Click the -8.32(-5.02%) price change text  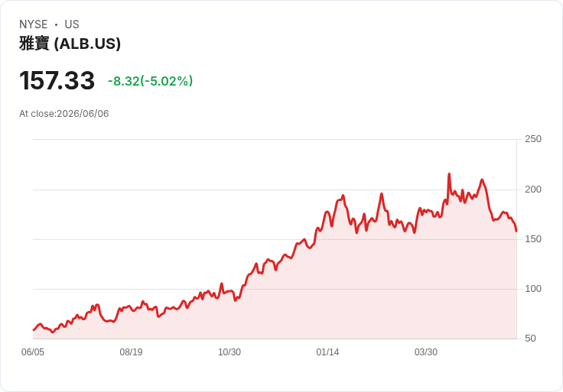coord(150,81)
